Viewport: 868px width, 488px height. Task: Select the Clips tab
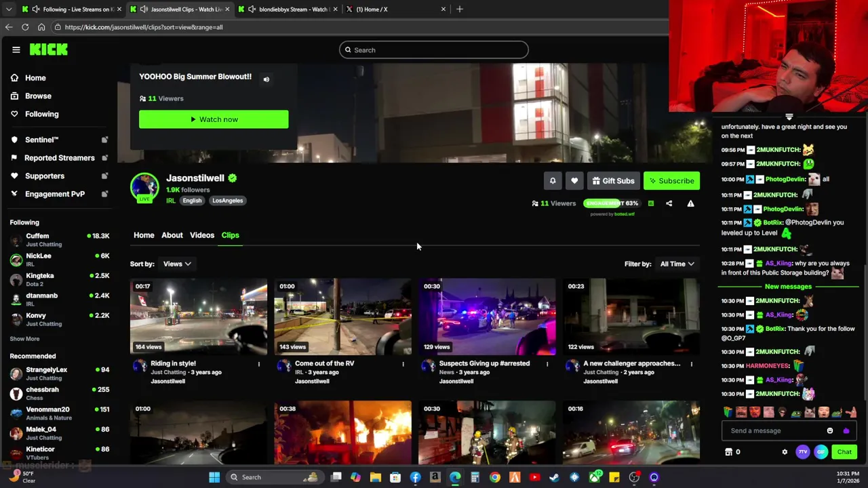[230, 235]
